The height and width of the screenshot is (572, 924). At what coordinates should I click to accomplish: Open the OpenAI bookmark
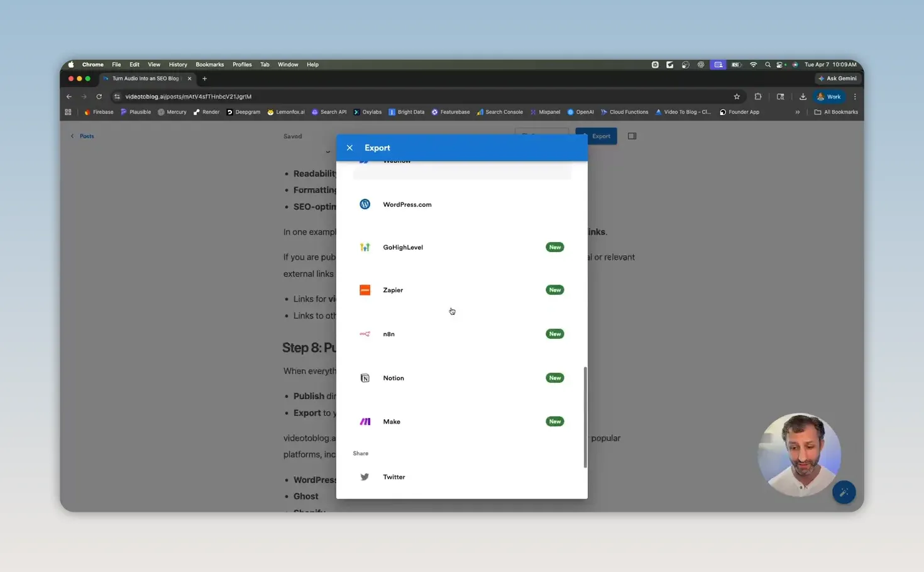581,112
